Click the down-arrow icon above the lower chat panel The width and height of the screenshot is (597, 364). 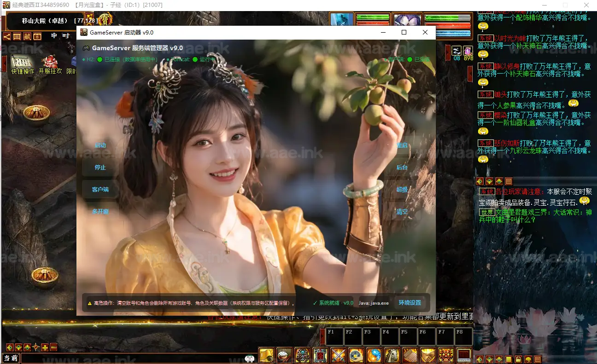click(x=489, y=181)
